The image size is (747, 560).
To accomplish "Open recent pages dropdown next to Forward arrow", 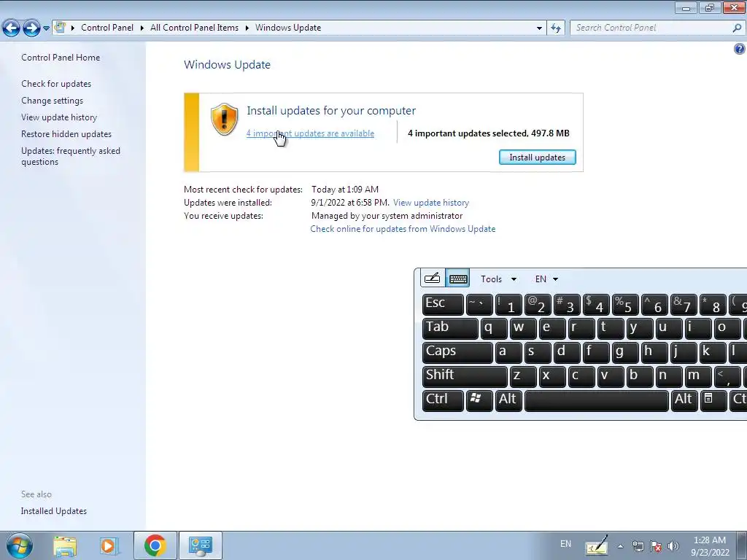I will (x=46, y=28).
